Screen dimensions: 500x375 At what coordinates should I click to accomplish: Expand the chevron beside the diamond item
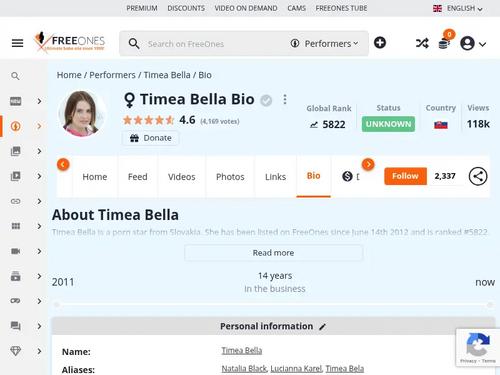click(39, 351)
